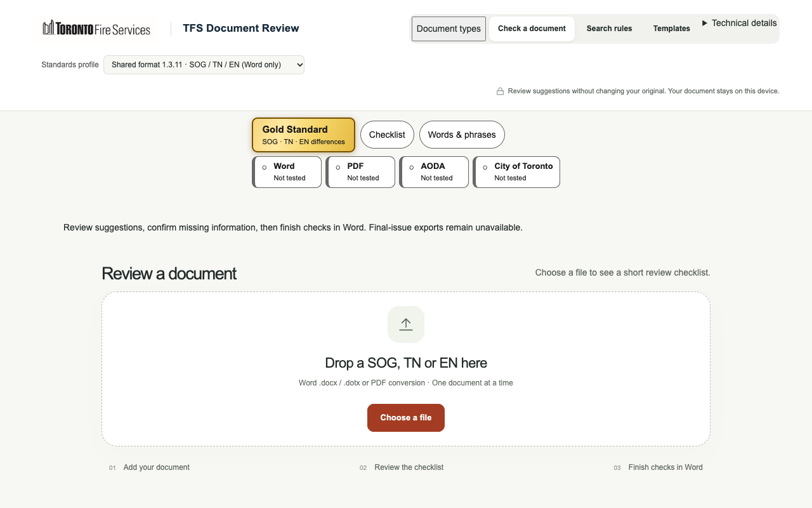Click the Review a document heading
This screenshot has width=812, height=508.
pos(169,274)
